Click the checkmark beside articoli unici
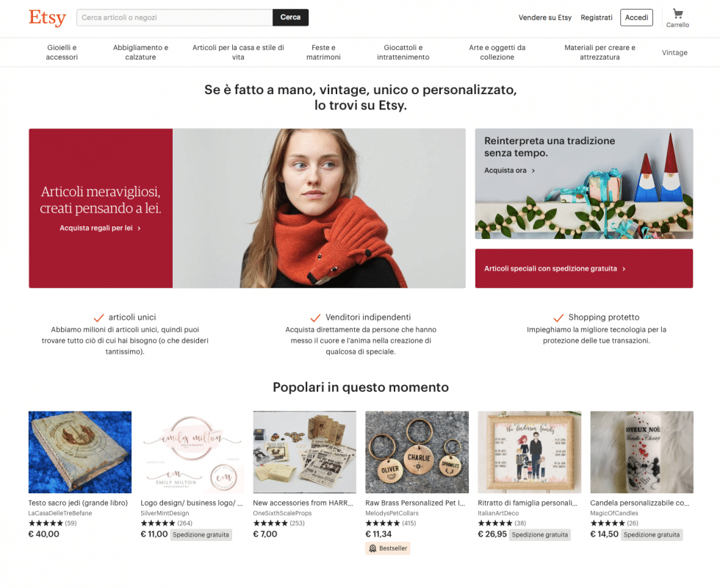The height and width of the screenshot is (588, 720). (x=98, y=318)
